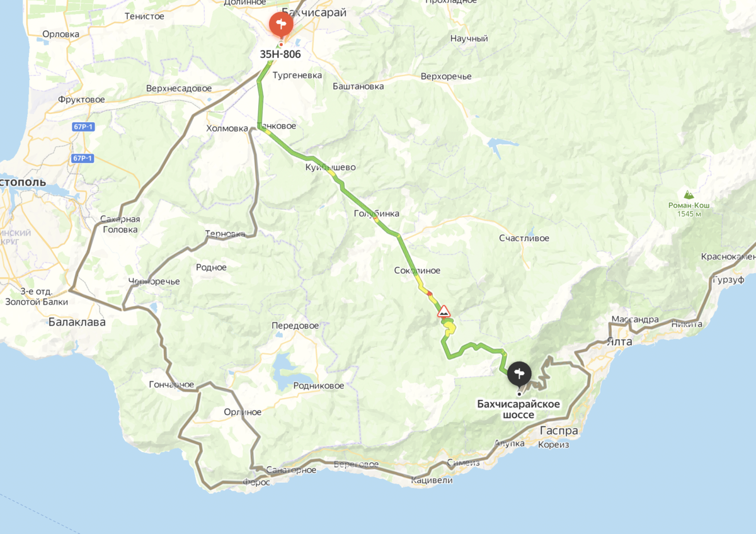Click the Роман-Кош mountain peak icon
Viewport: 756px width, 534px height.
coord(687,195)
